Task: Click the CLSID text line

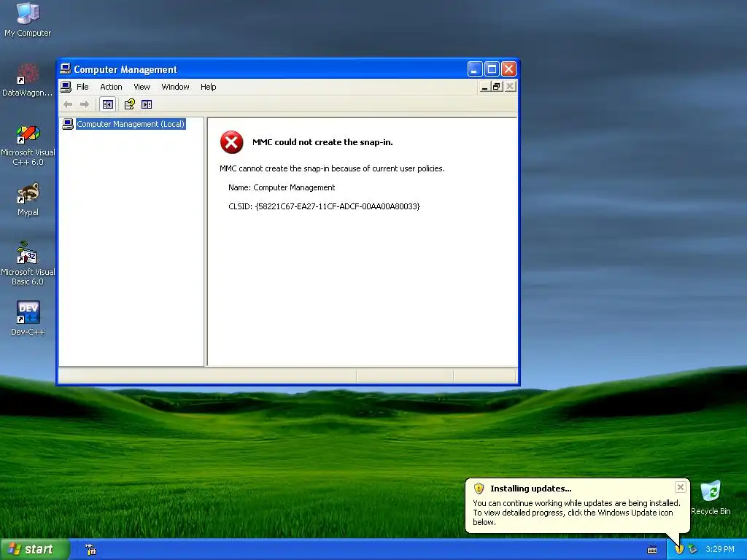Action: pos(324,206)
